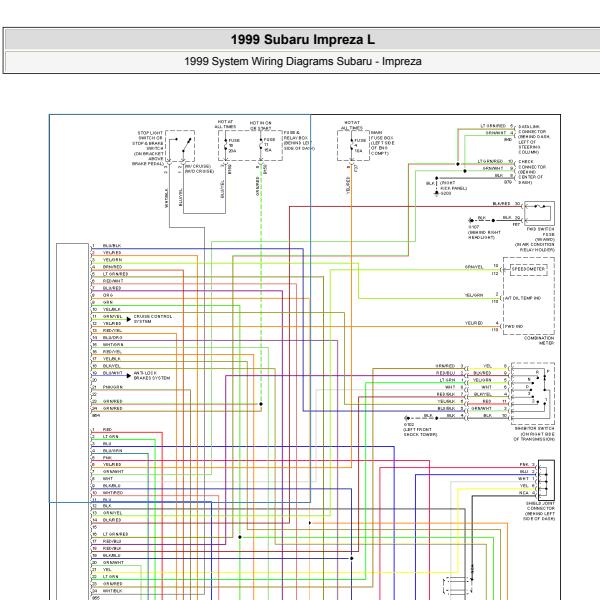Click the FWD switch fuse caption

click(x=535, y=240)
